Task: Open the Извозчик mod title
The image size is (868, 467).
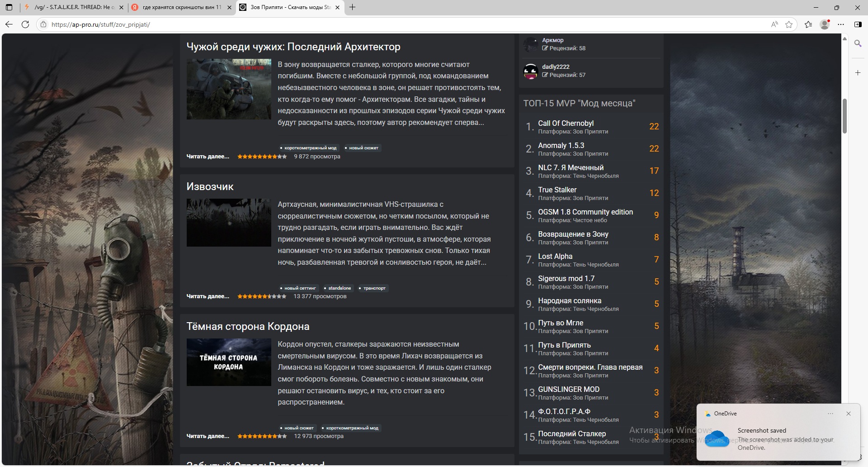Action: [210, 186]
